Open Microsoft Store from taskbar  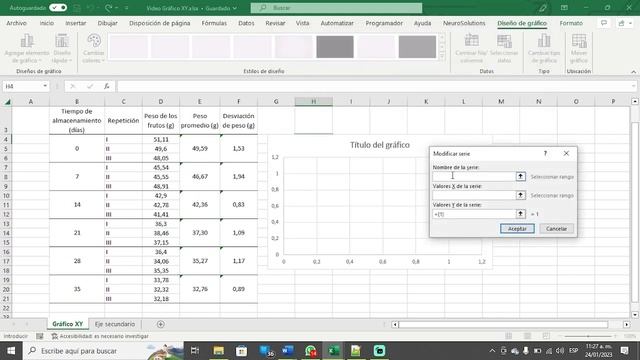242,351
